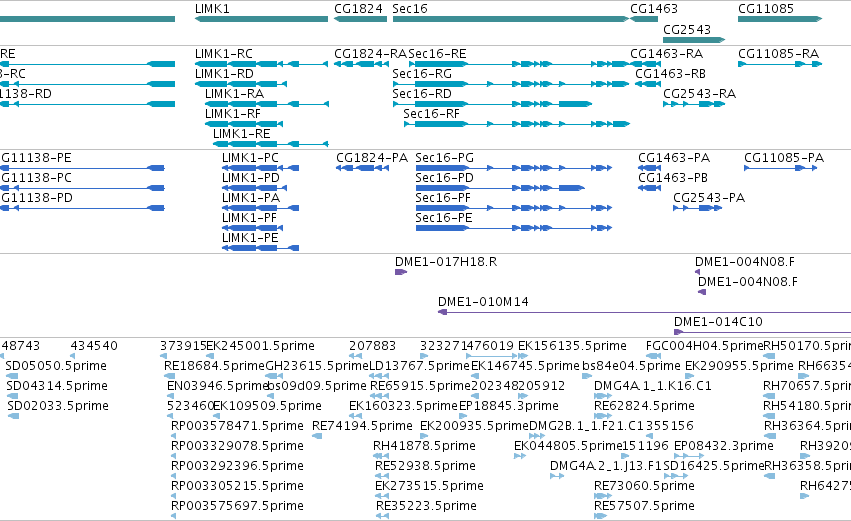This screenshot has width=851, height=521.
Task: Open the CG2543-RA transcript
Action: point(694,104)
